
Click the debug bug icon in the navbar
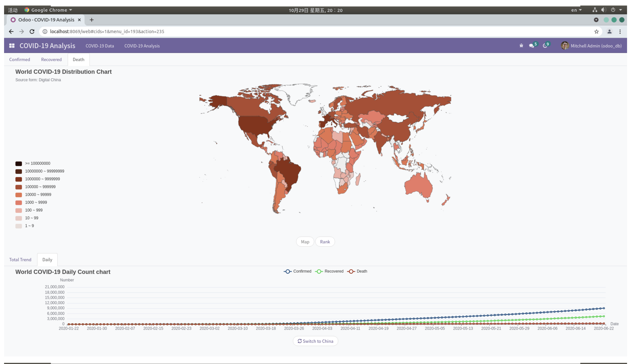tap(521, 46)
